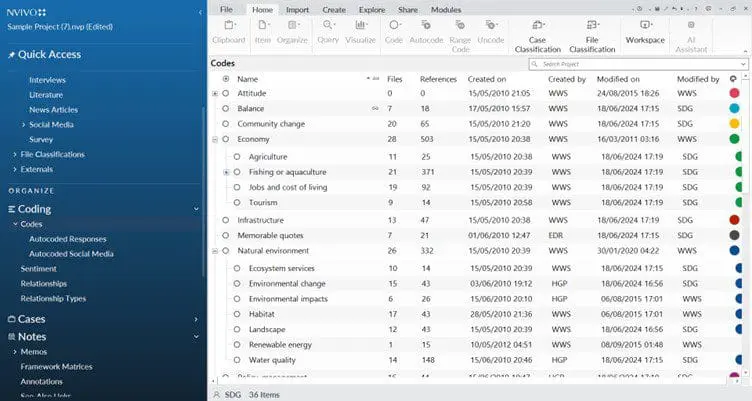This screenshot has height=401, width=752.
Task: Select the Habitat code radio circle
Action: (x=237, y=314)
